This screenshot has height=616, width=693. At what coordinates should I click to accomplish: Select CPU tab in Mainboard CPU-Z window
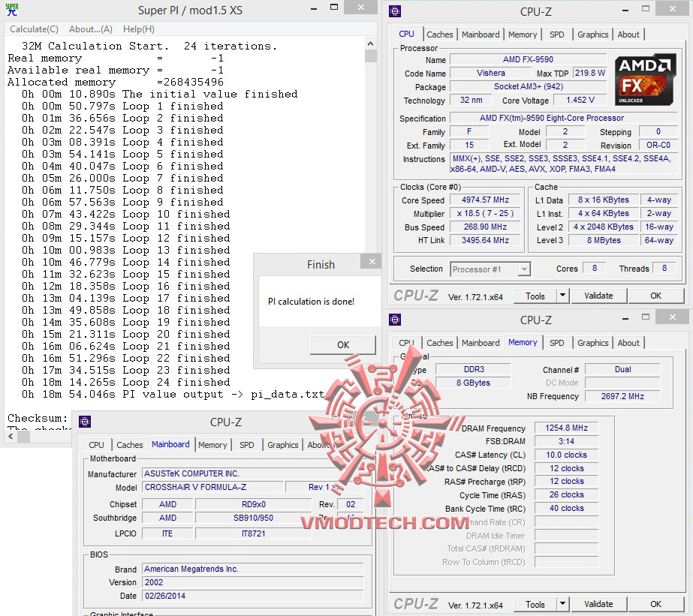pyautogui.click(x=96, y=445)
